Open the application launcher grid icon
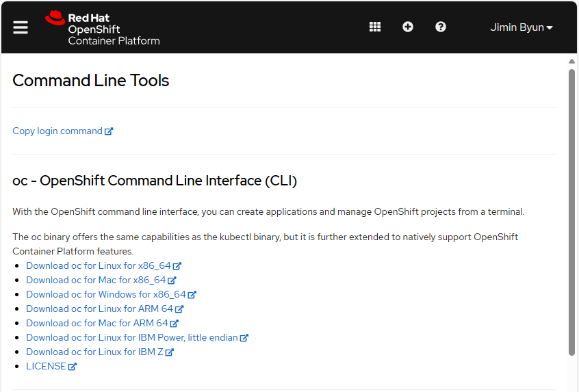Image resolution: width=579 pixels, height=392 pixels. [375, 27]
